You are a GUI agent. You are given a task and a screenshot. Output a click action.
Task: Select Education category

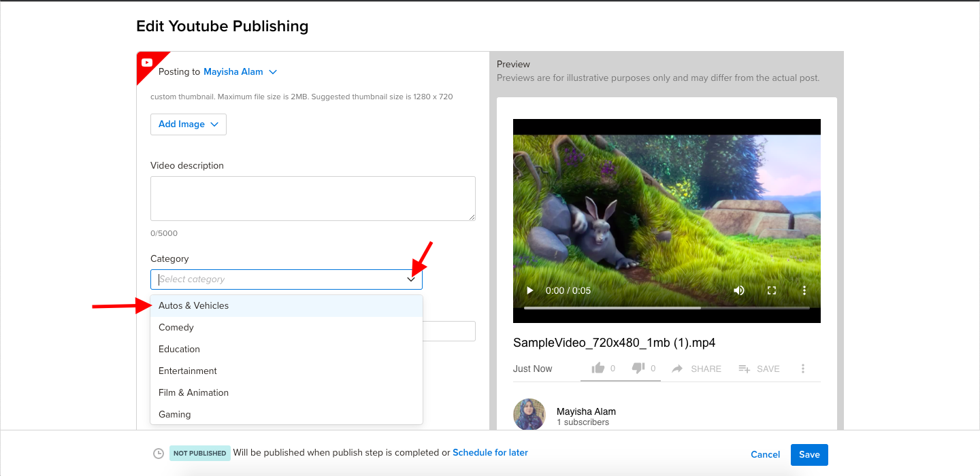coord(287,350)
